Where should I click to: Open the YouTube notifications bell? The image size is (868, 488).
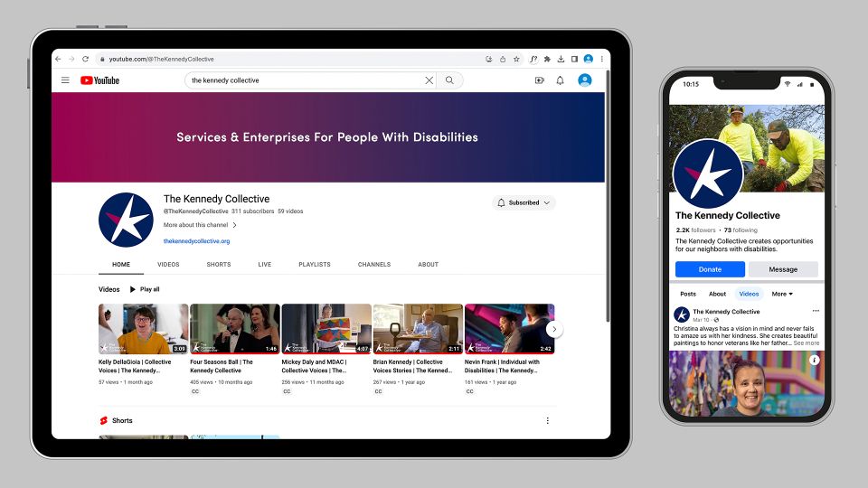pos(560,80)
